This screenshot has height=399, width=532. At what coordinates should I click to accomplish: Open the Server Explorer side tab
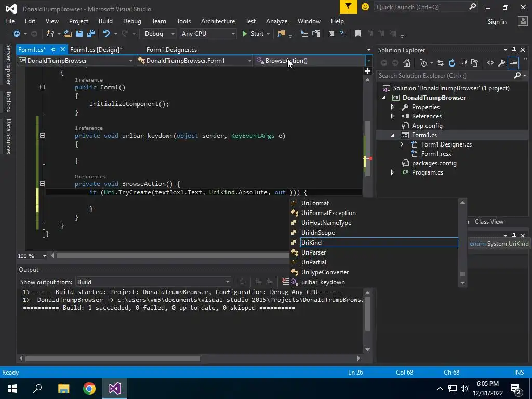click(x=8, y=64)
